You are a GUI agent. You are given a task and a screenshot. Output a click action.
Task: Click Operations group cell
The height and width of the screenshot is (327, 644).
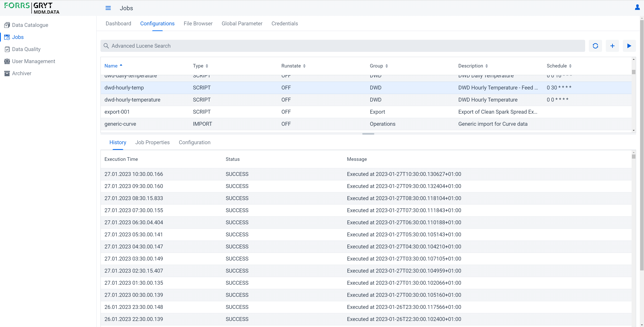click(x=383, y=124)
